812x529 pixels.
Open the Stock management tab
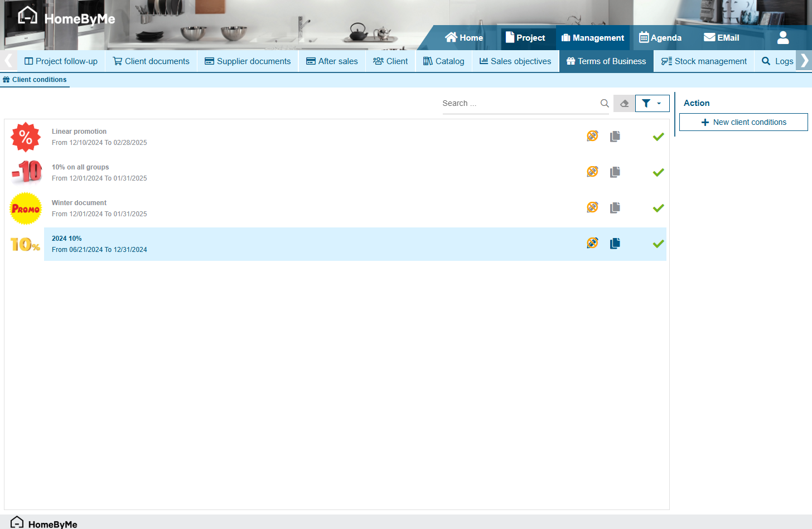pos(704,61)
